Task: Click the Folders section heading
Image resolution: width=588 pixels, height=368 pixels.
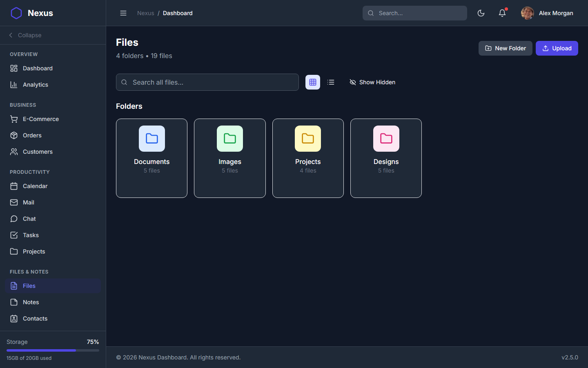Action: [129, 106]
